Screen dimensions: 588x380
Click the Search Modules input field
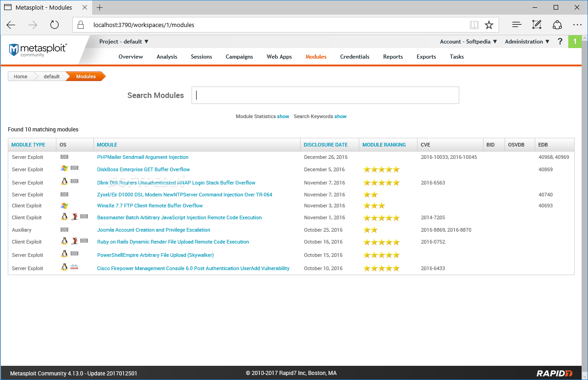(x=325, y=95)
